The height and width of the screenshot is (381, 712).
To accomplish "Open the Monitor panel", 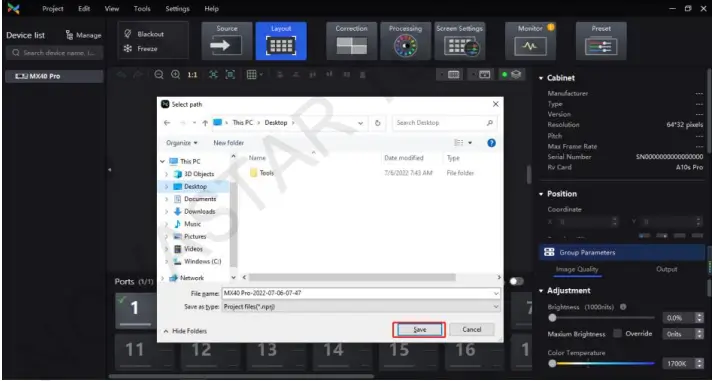I will (x=530, y=41).
